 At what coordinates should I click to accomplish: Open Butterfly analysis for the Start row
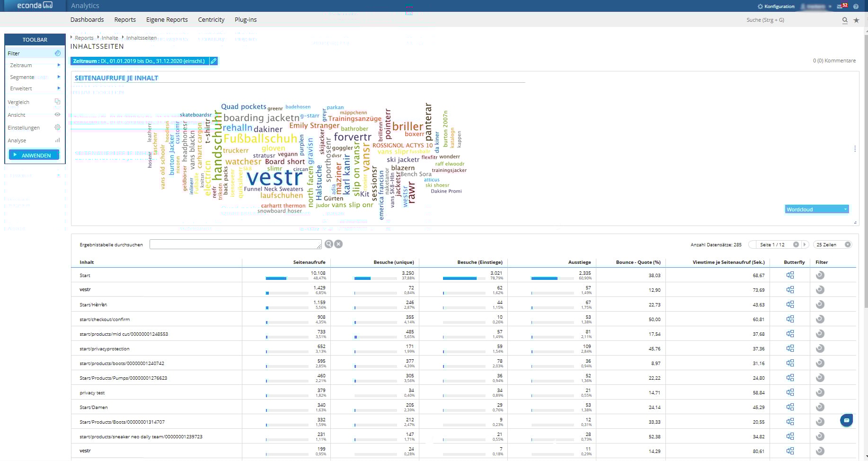(790, 275)
